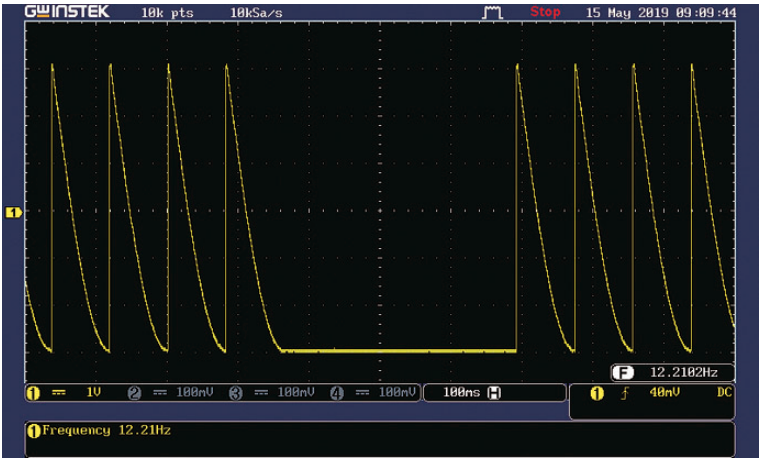Select the 100ms timebase readout
Image resolution: width=761 pixels, height=460 pixels.
pos(461,393)
